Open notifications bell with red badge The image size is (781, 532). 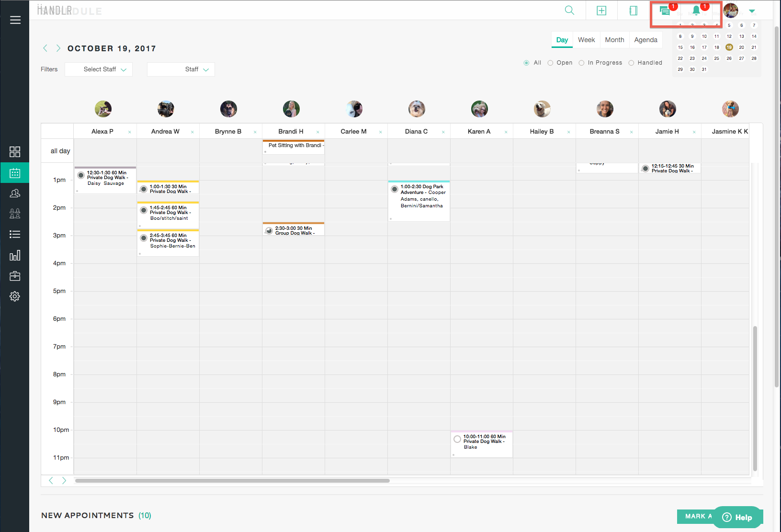[x=695, y=11]
